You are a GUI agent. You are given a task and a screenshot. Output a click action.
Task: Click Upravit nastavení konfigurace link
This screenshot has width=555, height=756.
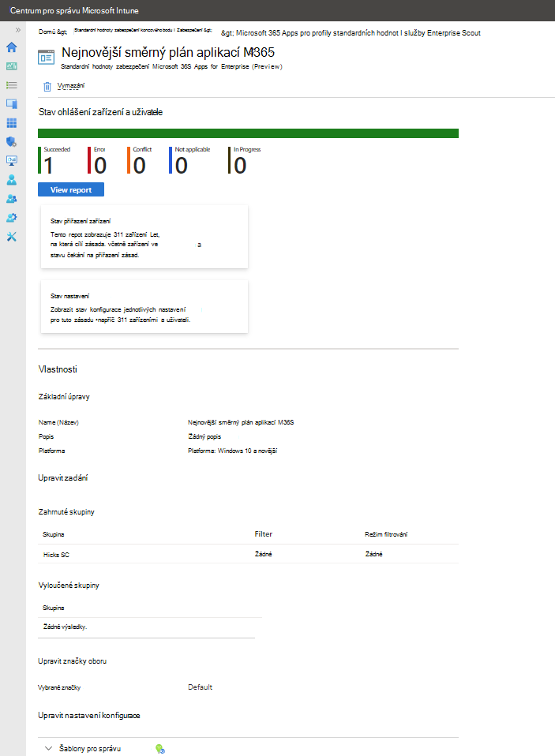pos(89,716)
